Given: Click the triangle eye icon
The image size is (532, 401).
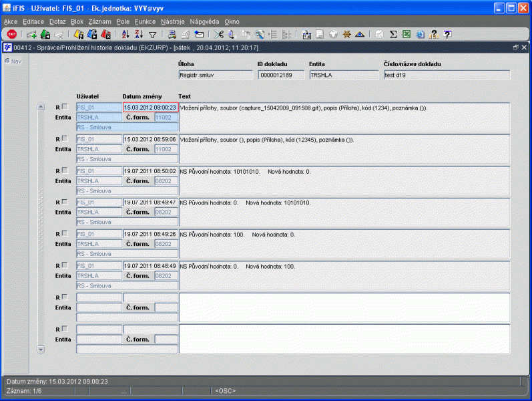Looking at the screenshot, I should [x=360, y=34].
